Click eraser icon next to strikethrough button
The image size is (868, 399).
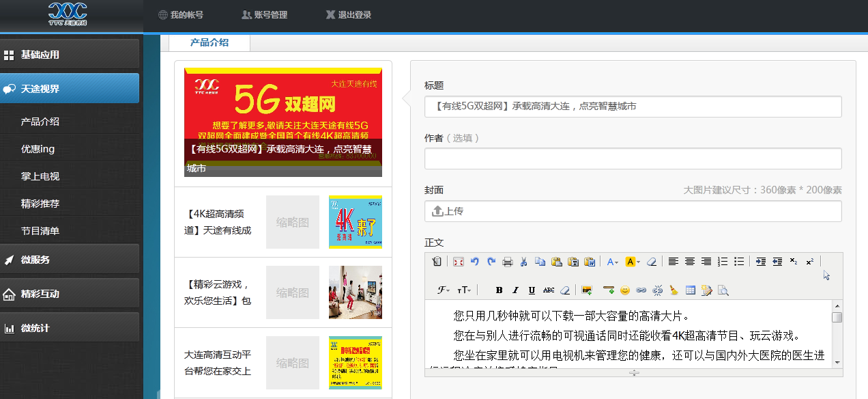point(565,290)
